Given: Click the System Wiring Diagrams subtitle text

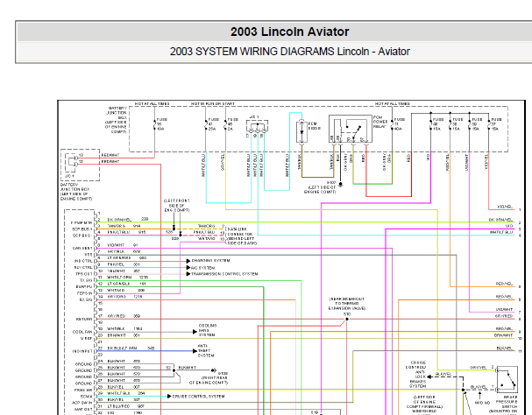Looking at the screenshot, I should (x=290, y=52).
